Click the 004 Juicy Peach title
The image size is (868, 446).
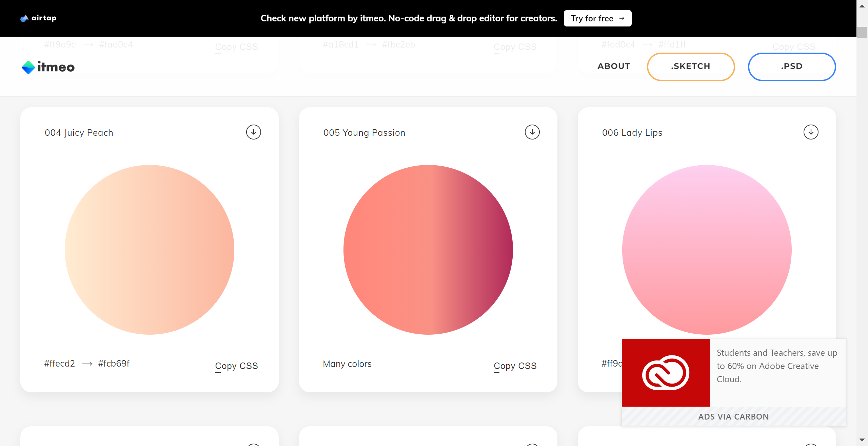pos(79,133)
